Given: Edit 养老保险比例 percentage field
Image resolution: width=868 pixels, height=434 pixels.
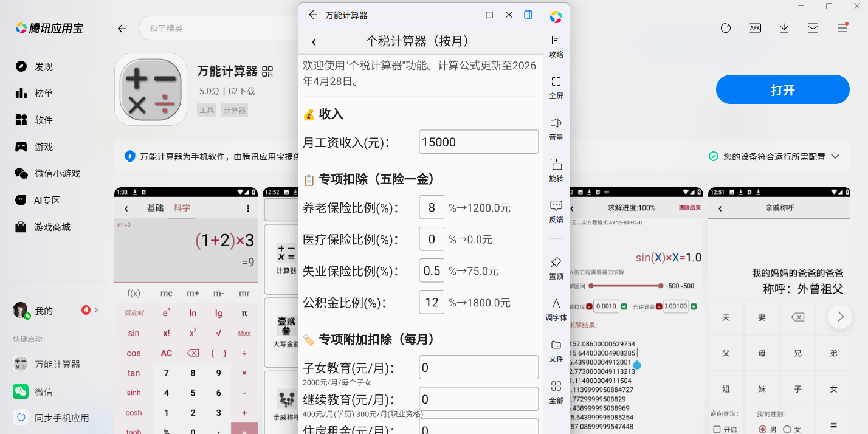Looking at the screenshot, I should coord(432,207).
